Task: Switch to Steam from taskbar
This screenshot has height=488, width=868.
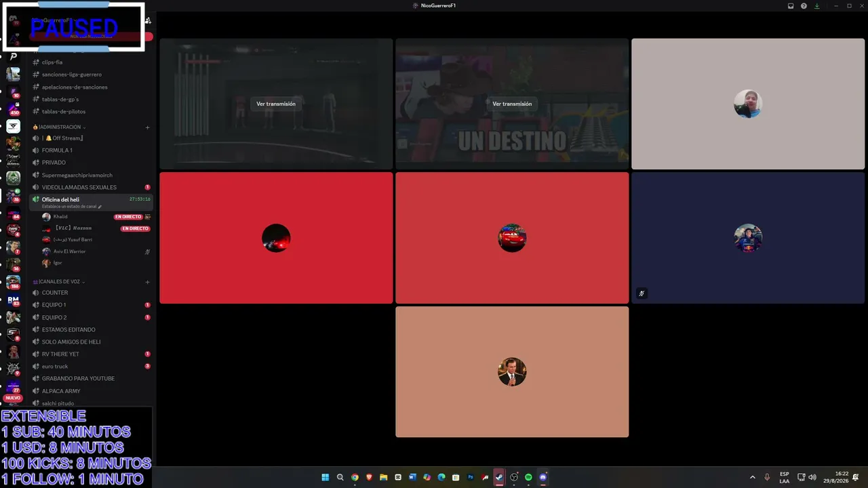Action: pos(499,477)
